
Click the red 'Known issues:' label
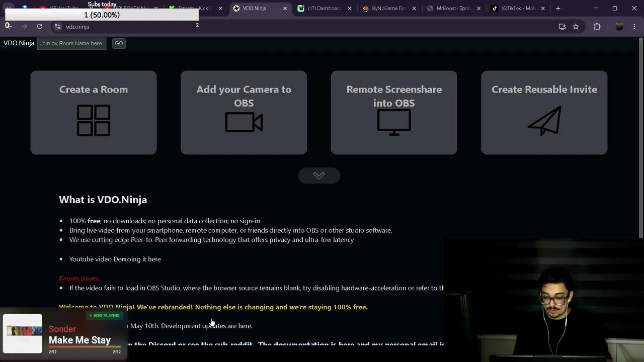(x=79, y=278)
